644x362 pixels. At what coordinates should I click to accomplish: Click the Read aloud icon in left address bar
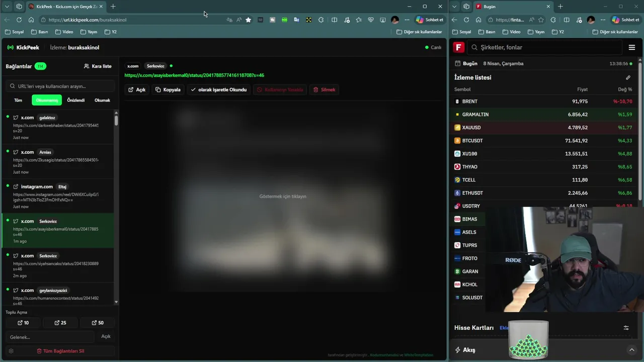(239, 20)
